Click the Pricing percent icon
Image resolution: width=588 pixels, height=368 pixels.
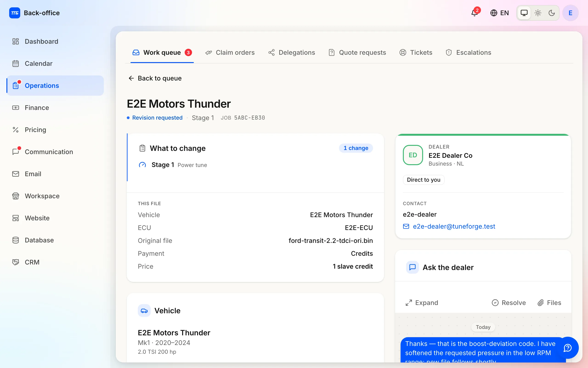point(16,130)
